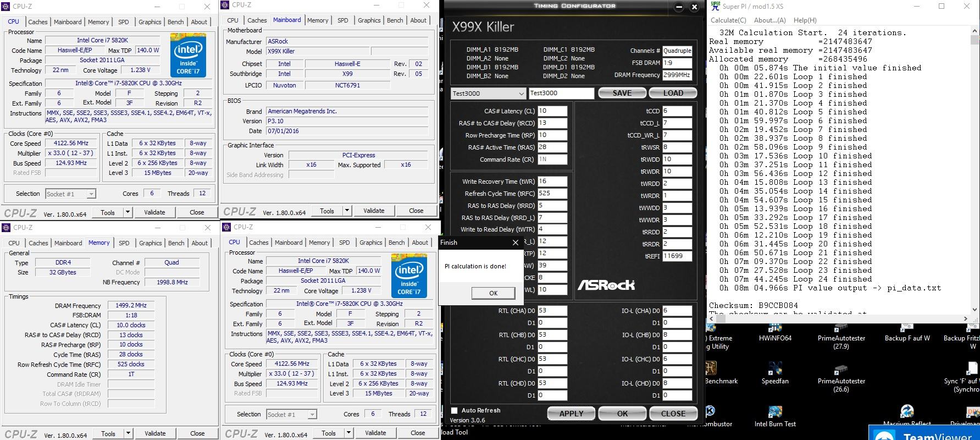Switch to the Mainboard tab in the Memory CPU-Z window
Image resolution: width=980 pixels, height=440 pixels.
(68, 243)
